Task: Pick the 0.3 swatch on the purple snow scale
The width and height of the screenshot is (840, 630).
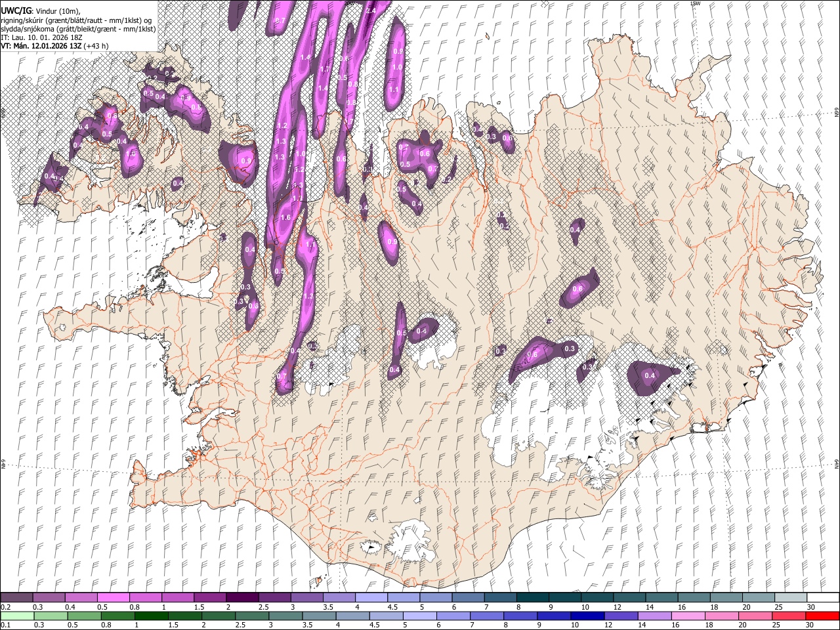Action: point(49,597)
